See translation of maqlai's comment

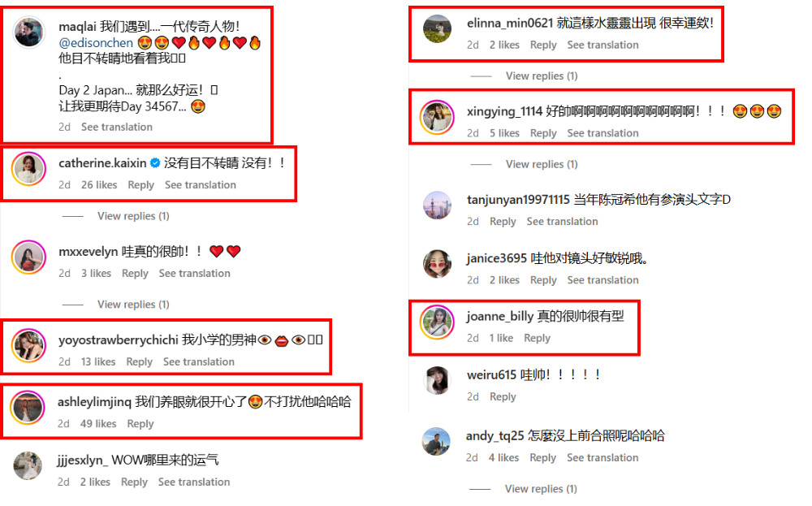click(x=116, y=127)
